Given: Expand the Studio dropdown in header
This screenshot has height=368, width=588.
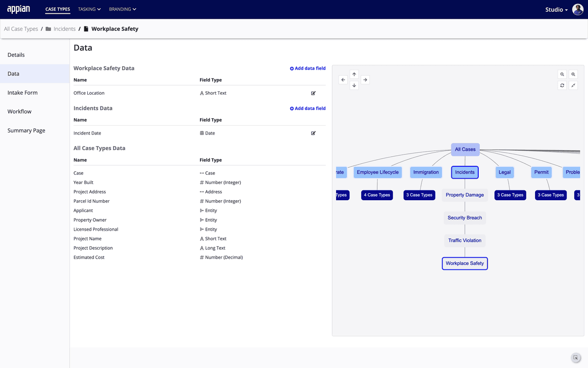Looking at the screenshot, I should [x=556, y=10].
